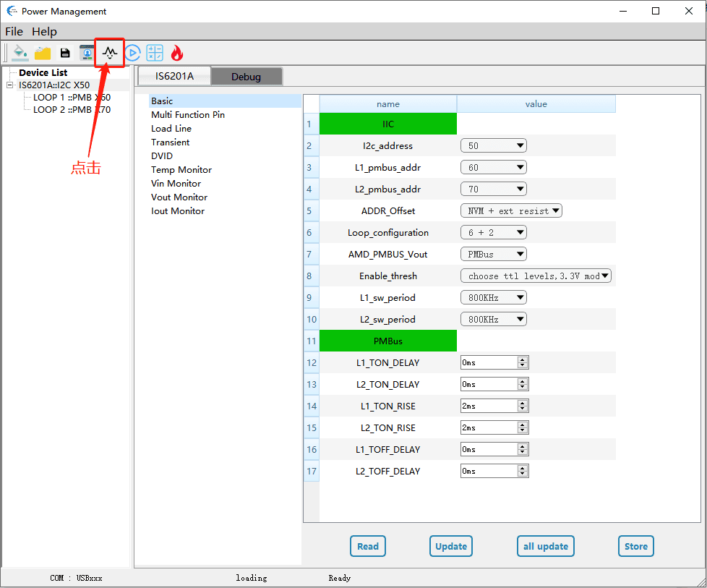Open the waveform monitor icon
Screen dimensions: 707x588
[x=110, y=53]
